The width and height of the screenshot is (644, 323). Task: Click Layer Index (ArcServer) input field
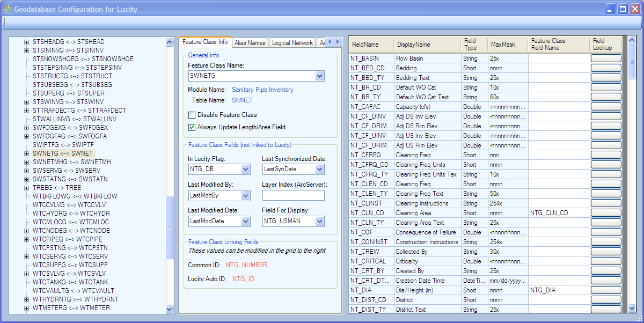click(x=293, y=195)
